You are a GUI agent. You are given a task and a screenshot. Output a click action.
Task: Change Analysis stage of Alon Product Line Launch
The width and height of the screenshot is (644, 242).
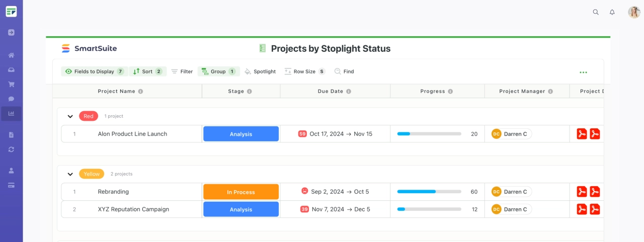(241, 134)
